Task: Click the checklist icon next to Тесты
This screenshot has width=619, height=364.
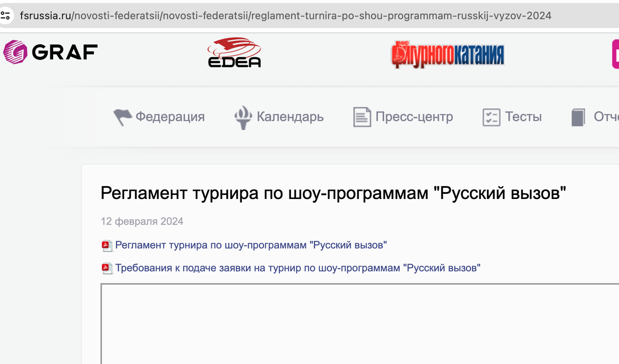Action: click(x=491, y=117)
